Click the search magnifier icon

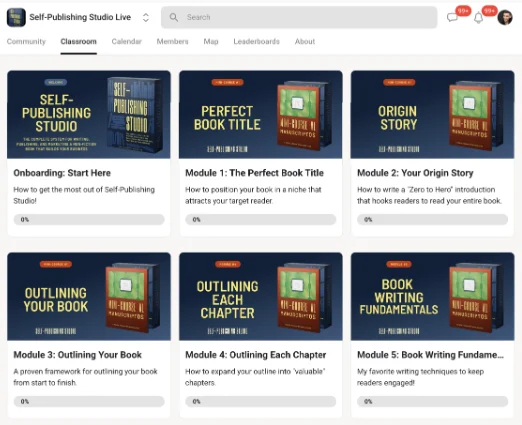click(174, 17)
